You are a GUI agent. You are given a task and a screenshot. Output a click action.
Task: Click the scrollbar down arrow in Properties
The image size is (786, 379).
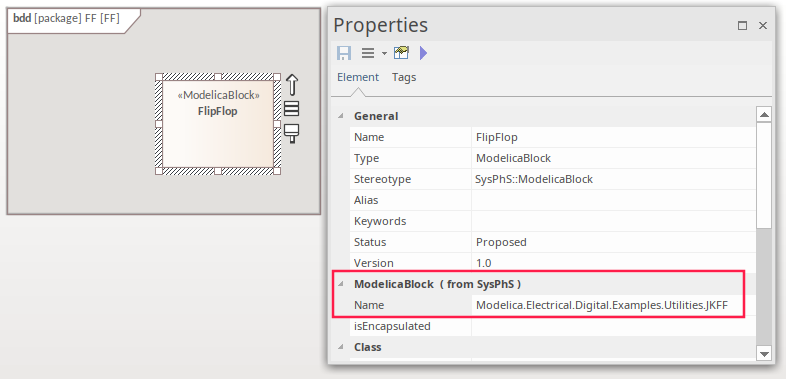coord(764,354)
